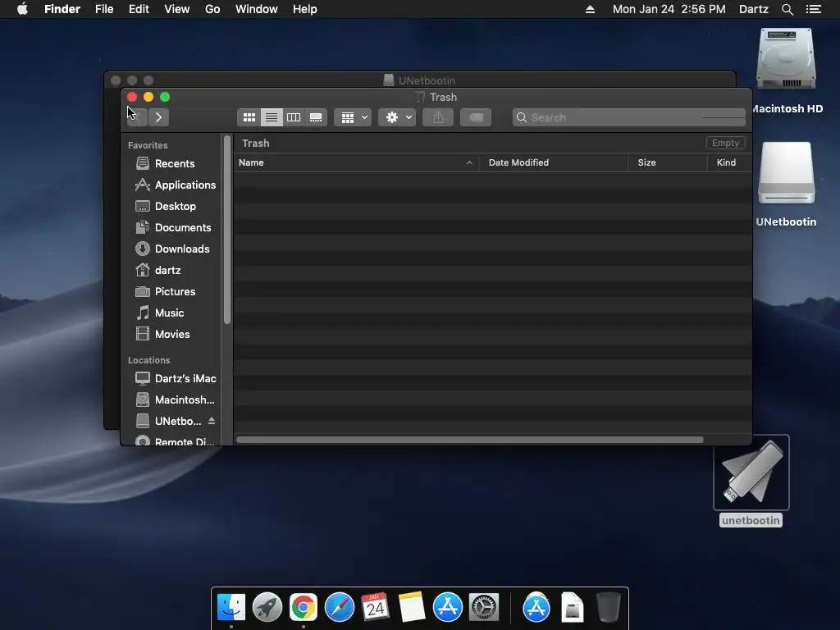Open Downloads in the sidebar
Viewport: 840px width, 630px height.
(174, 249)
